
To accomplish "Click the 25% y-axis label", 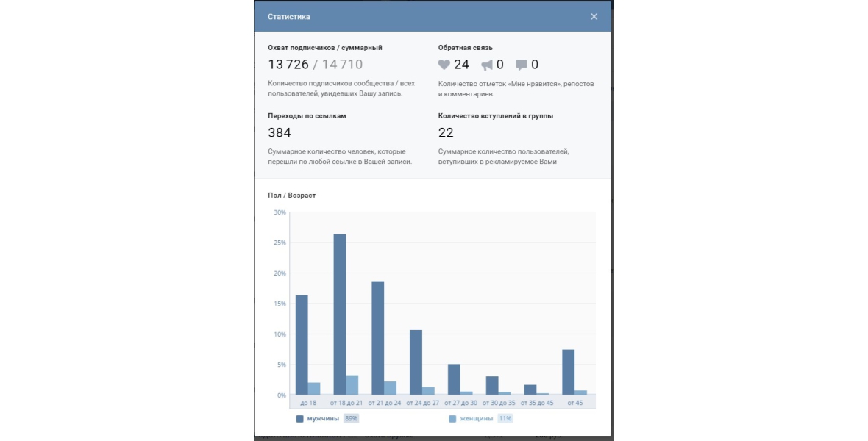I will 280,243.
